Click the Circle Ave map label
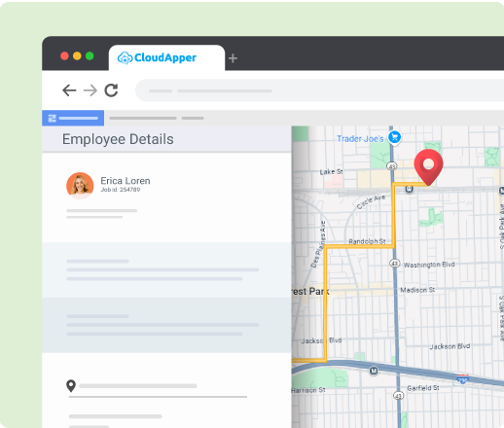This screenshot has width=504, height=428. click(x=371, y=202)
